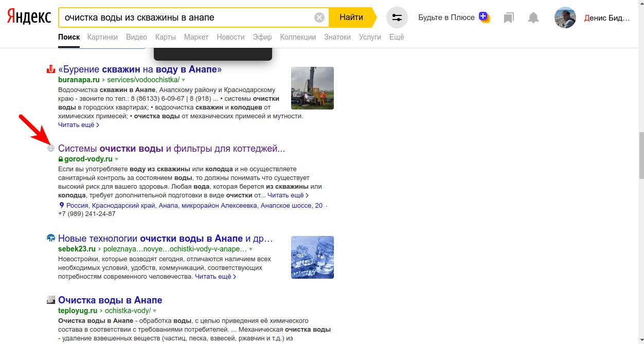Open saved bookmarks collection icon
This screenshot has width=644, height=344.
click(x=509, y=18)
